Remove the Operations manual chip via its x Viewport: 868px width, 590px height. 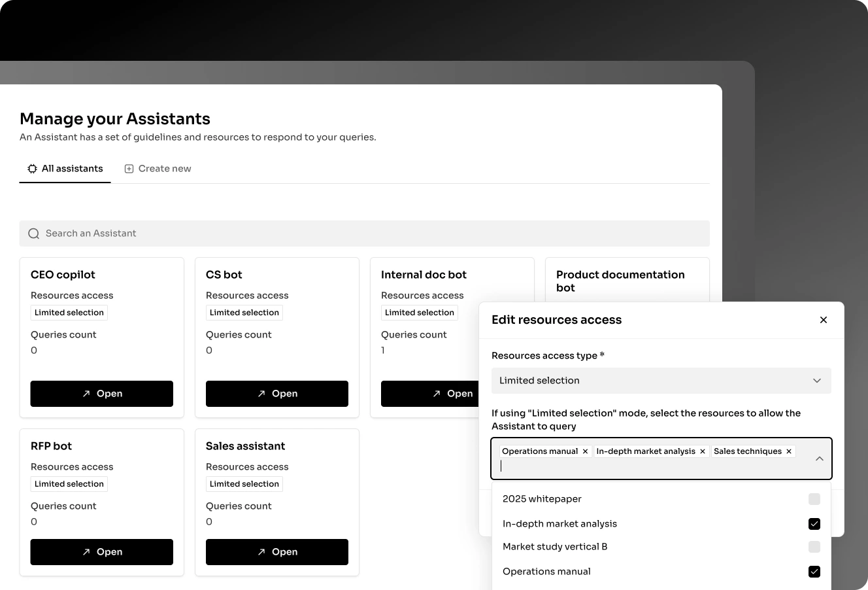[585, 451]
